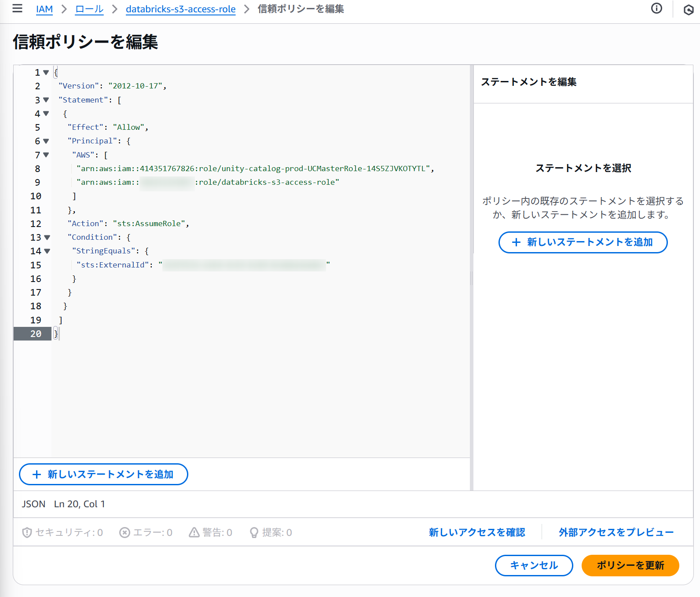Add new statement from the right panel button

click(583, 242)
